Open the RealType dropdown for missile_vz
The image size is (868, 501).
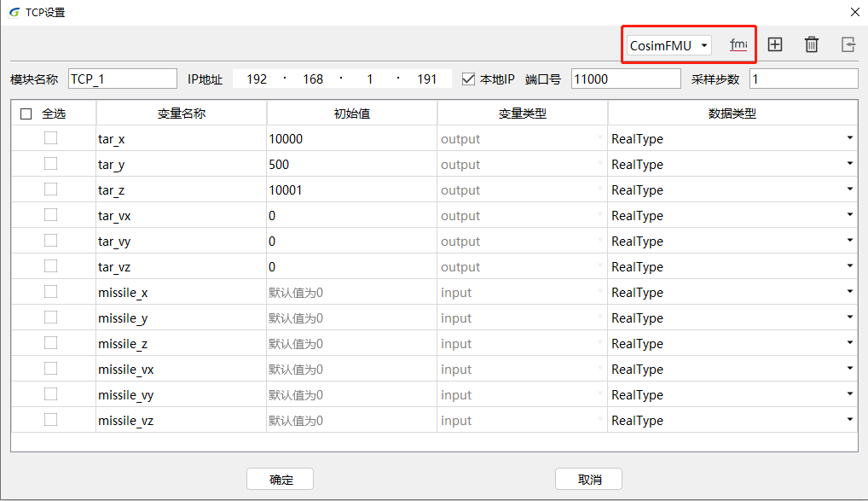pos(848,420)
